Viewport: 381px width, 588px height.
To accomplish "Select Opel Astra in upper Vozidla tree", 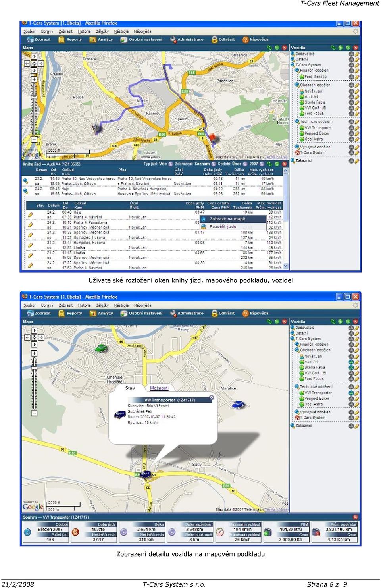I will click(313, 139).
